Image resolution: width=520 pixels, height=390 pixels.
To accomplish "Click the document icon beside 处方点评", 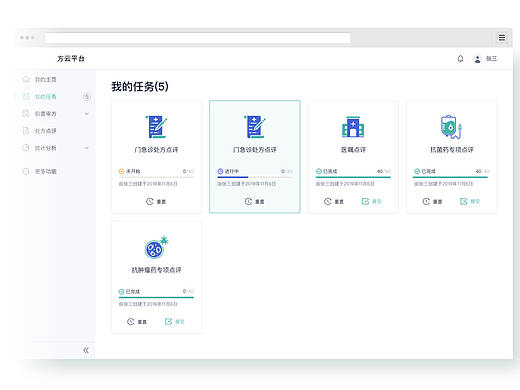I will click(26, 130).
